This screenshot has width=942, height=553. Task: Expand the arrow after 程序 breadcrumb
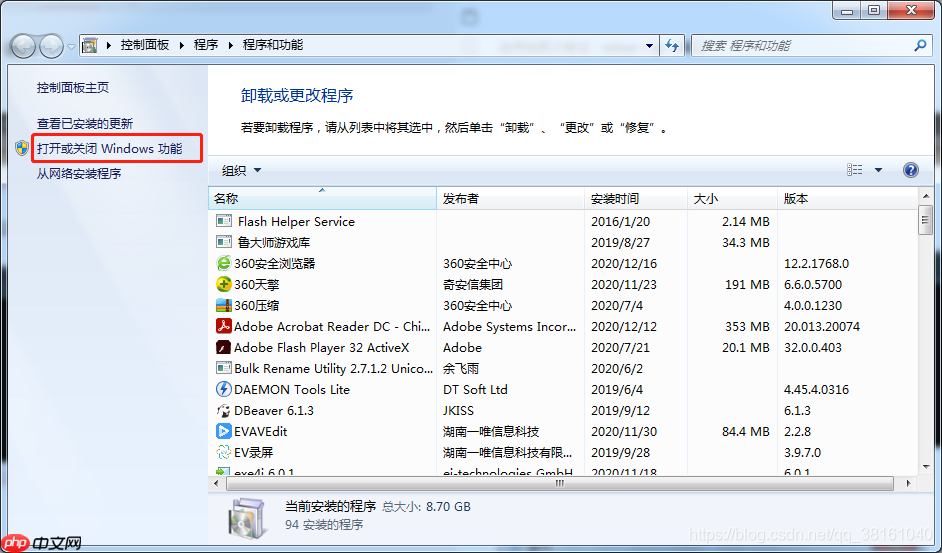[x=230, y=45]
